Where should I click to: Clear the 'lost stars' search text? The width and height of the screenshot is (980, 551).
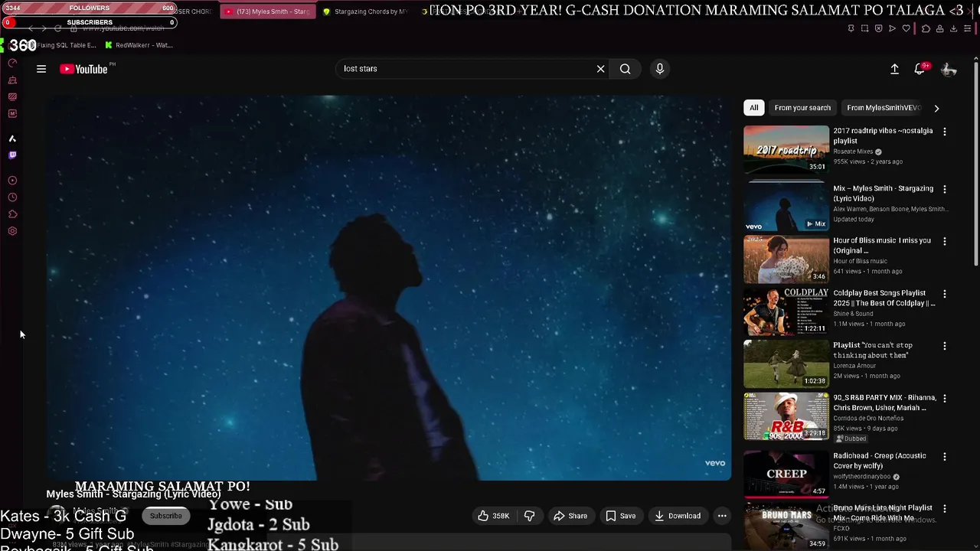(600, 69)
